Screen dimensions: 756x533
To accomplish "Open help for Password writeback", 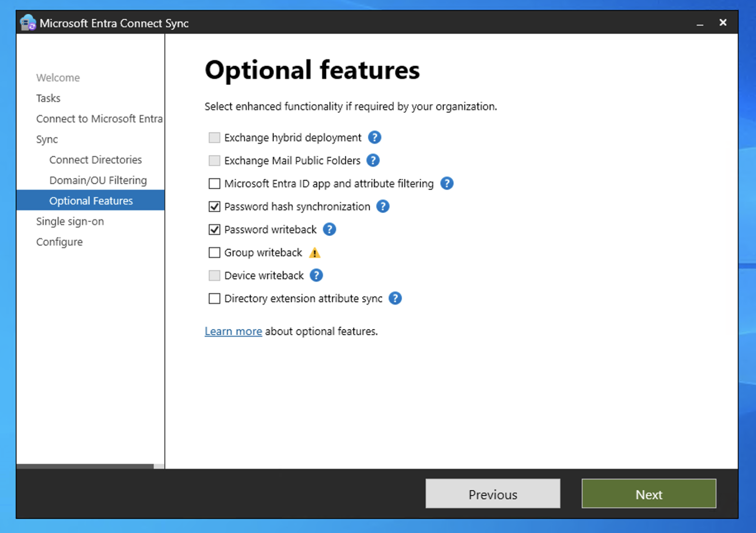I will coord(329,229).
